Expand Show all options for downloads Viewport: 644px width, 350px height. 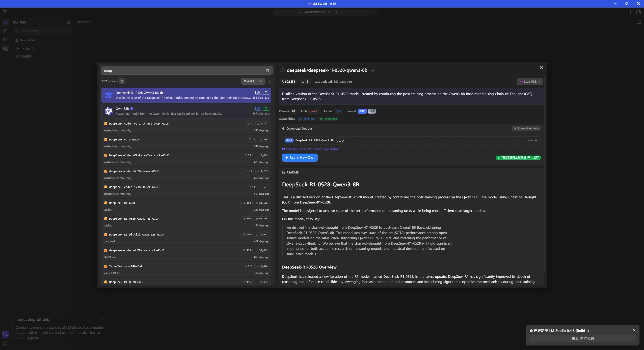tap(526, 129)
